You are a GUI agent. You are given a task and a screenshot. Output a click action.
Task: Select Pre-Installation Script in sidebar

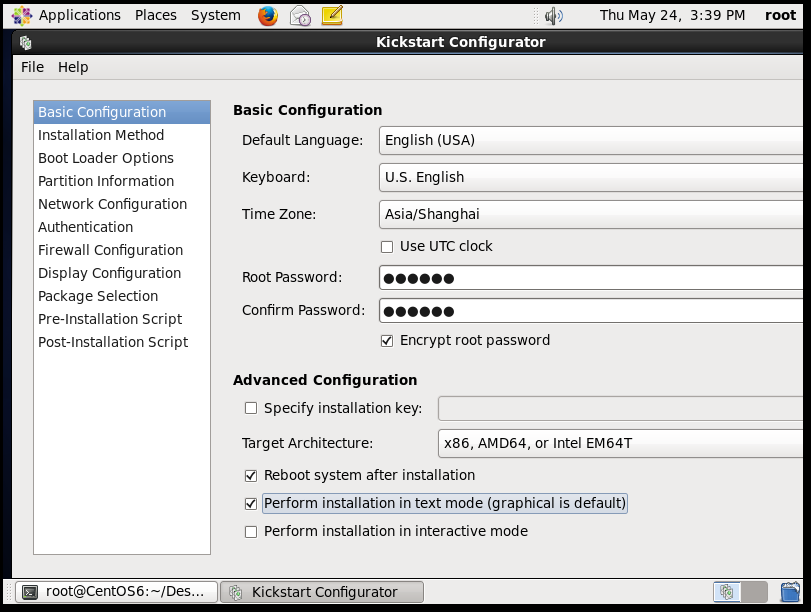click(x=122, y=319)
